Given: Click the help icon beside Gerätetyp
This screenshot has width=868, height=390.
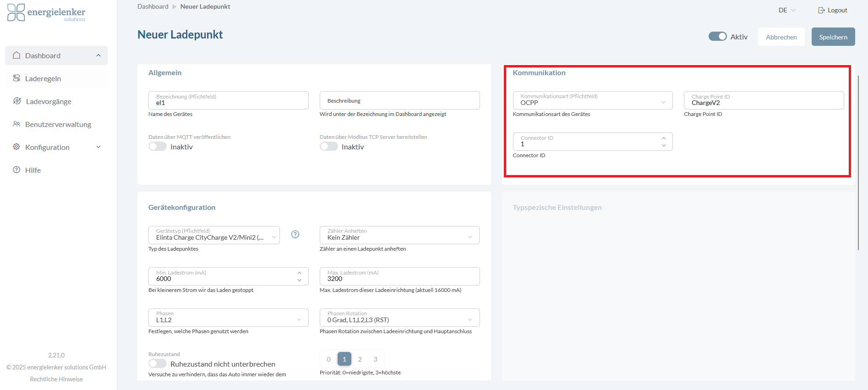Looking at the screenshot, I should click(x=295, y=235).
